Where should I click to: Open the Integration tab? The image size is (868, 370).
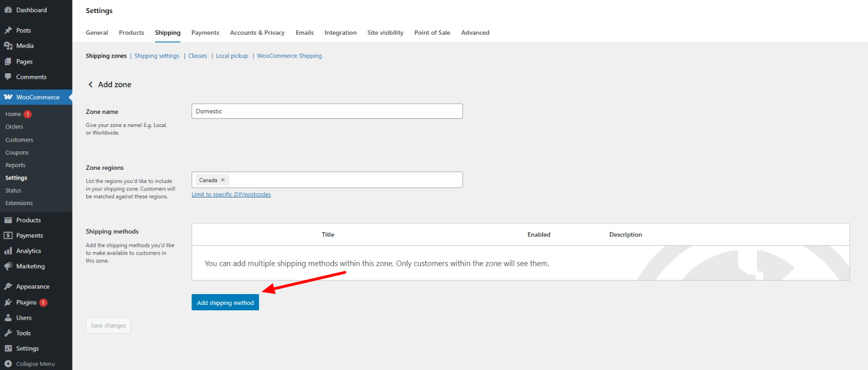tap(341, 33)
